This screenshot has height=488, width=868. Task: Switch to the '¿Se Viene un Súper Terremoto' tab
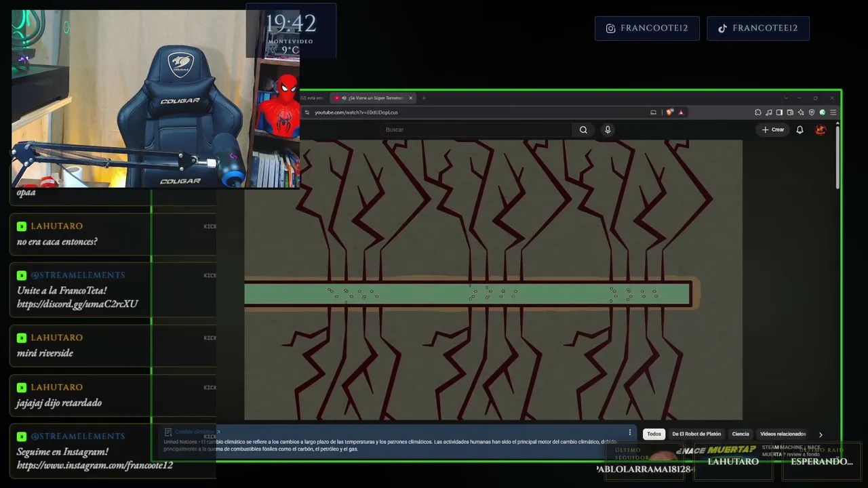374,98
